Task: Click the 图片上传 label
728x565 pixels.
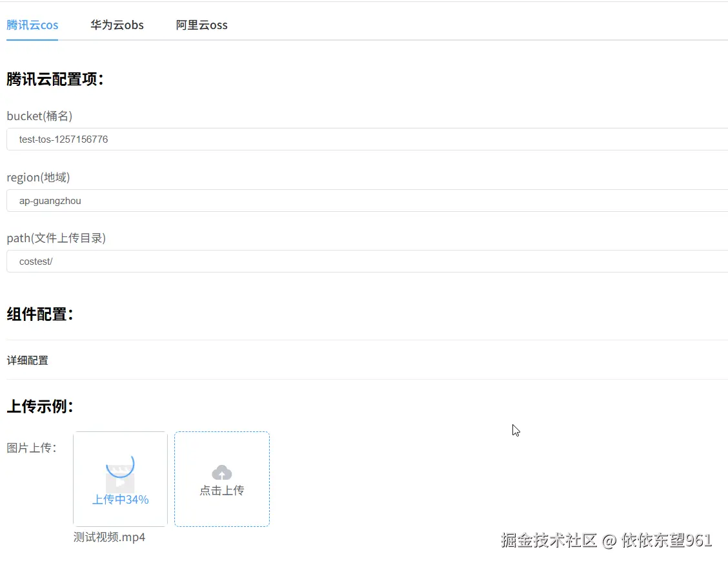Action: pyautogui.click(x=31, y=447)
